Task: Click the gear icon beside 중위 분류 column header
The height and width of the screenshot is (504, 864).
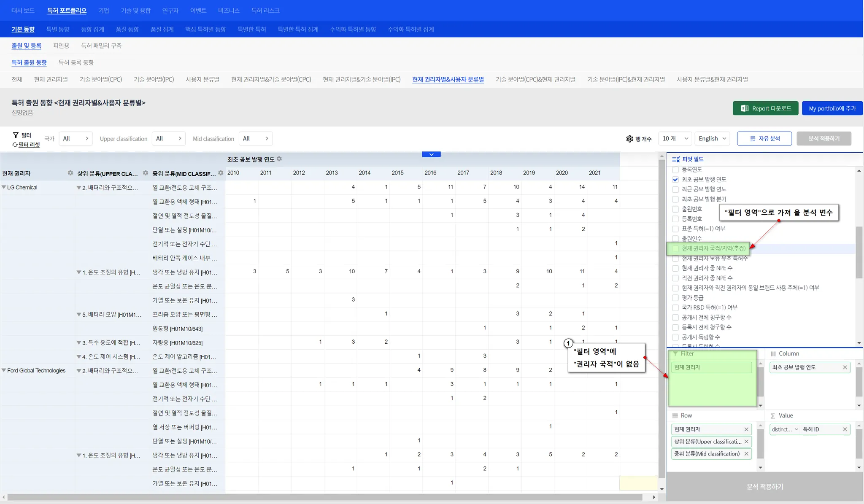Action: (x=221, y=173)
